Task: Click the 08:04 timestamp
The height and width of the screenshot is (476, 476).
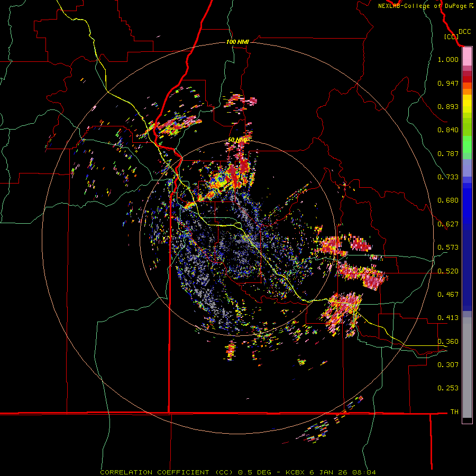Action: (x=364, y=472)
